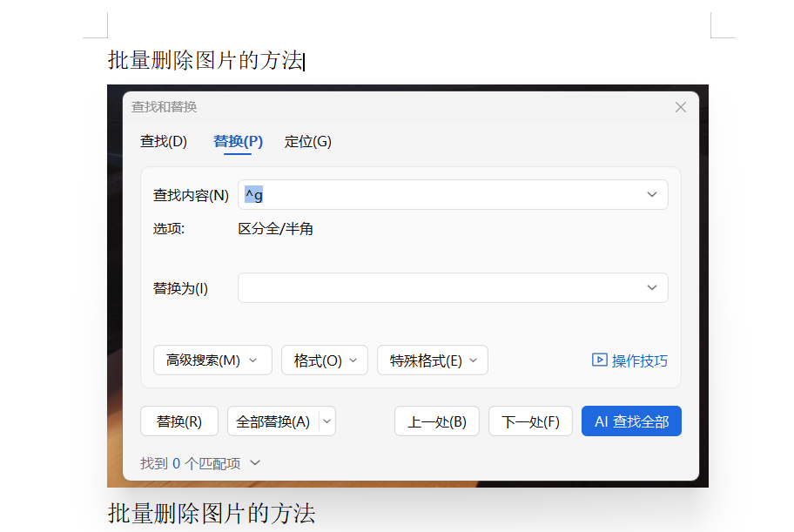This screenshot has height=532, width=794.
Task: Click the play icon beside 操作技巧
Action: tap(599, 360)
